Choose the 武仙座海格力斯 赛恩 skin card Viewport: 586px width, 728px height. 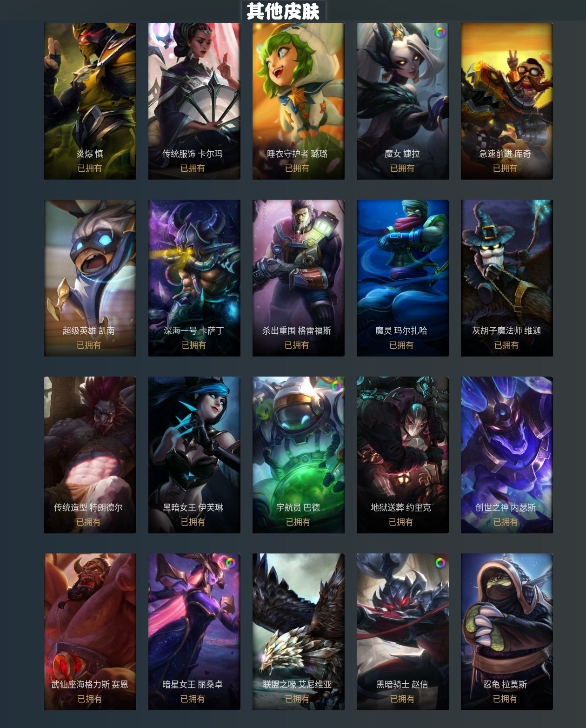click(90, 632)
